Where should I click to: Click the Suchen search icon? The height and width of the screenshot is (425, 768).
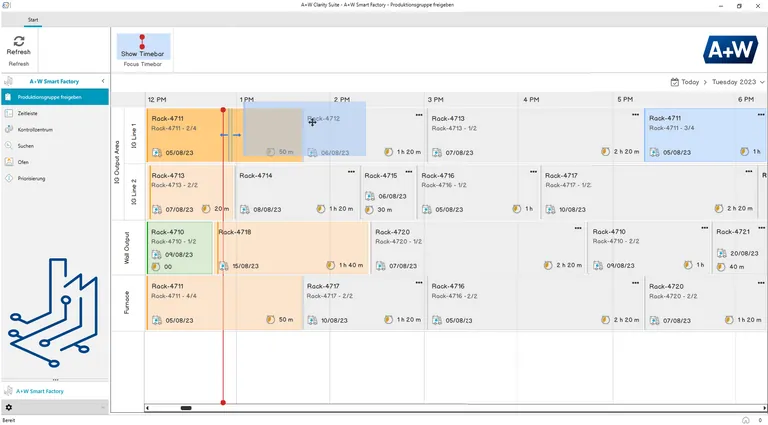coord(8,145)
